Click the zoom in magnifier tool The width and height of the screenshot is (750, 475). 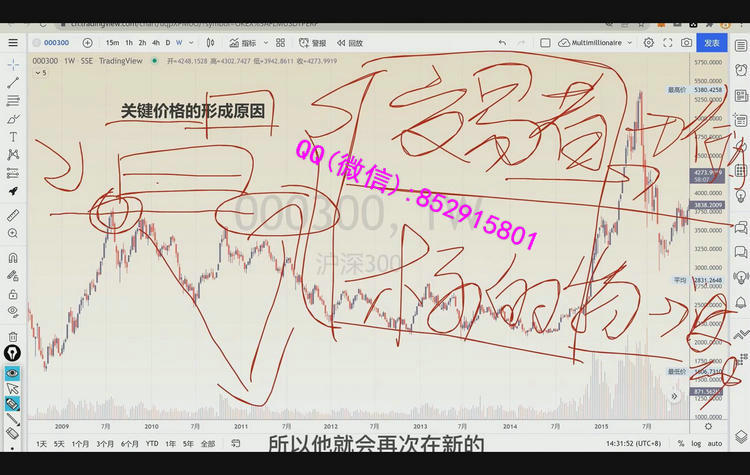tap(13, 233)
